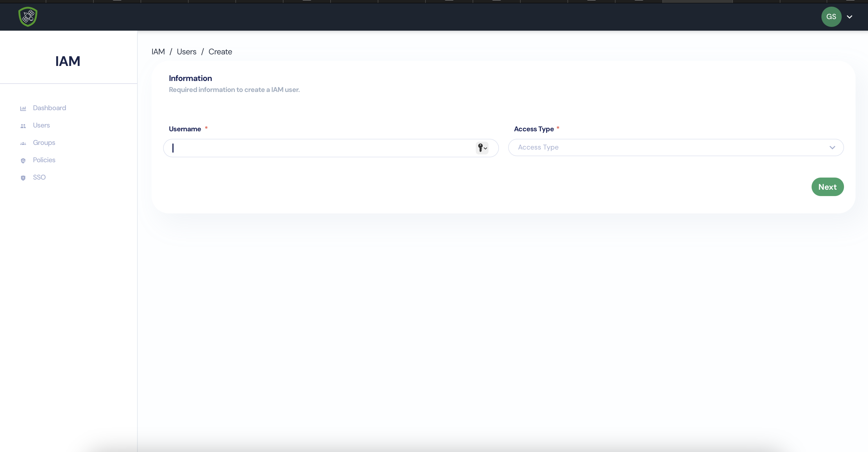Click the Create breadcrumb item
Screen dimensions: 868x452
coord(220,51)
